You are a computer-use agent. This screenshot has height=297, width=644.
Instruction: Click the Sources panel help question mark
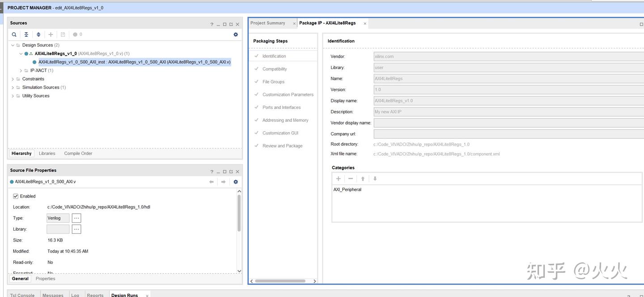[x=212, y=24]
